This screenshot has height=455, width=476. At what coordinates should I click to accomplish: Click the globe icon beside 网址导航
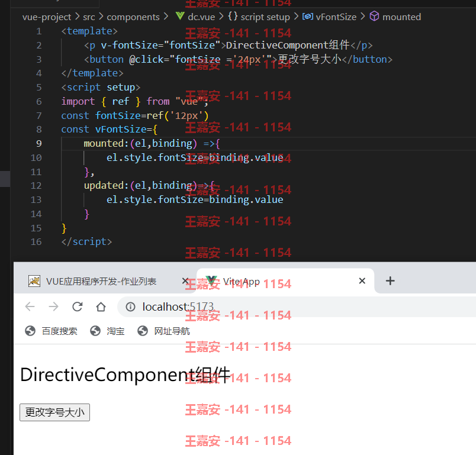coord(143,331)
